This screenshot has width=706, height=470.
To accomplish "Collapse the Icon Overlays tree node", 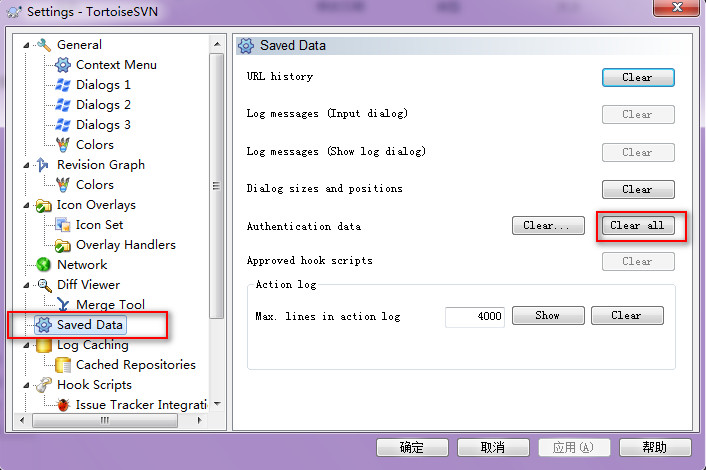I will 27,205.
